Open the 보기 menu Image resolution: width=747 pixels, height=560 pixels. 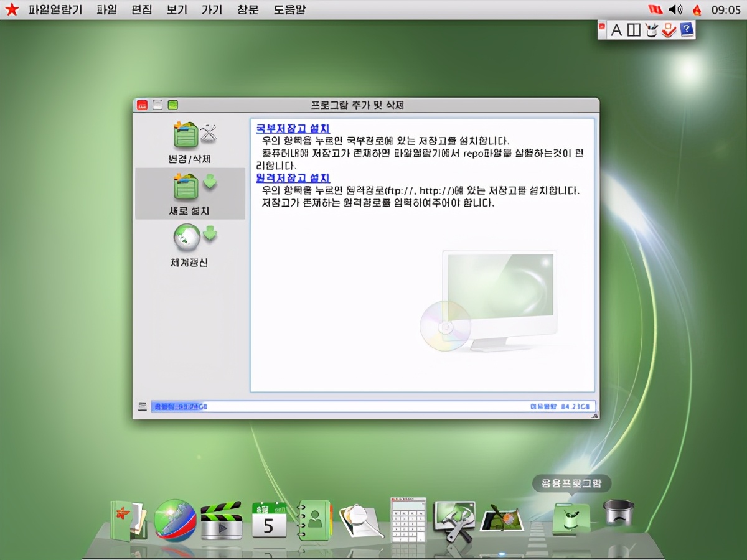click(x=176, y=9)
